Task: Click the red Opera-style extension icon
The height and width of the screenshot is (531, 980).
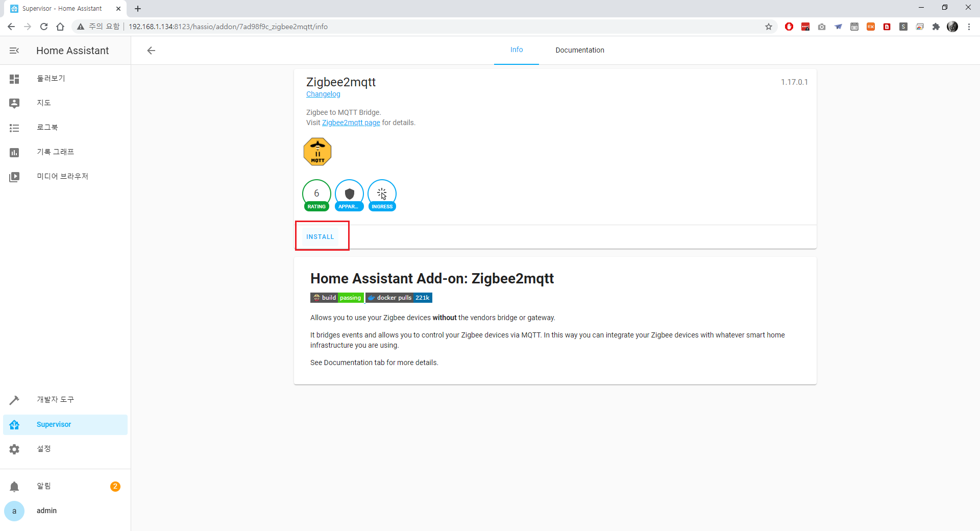Action: click(789, 27)
